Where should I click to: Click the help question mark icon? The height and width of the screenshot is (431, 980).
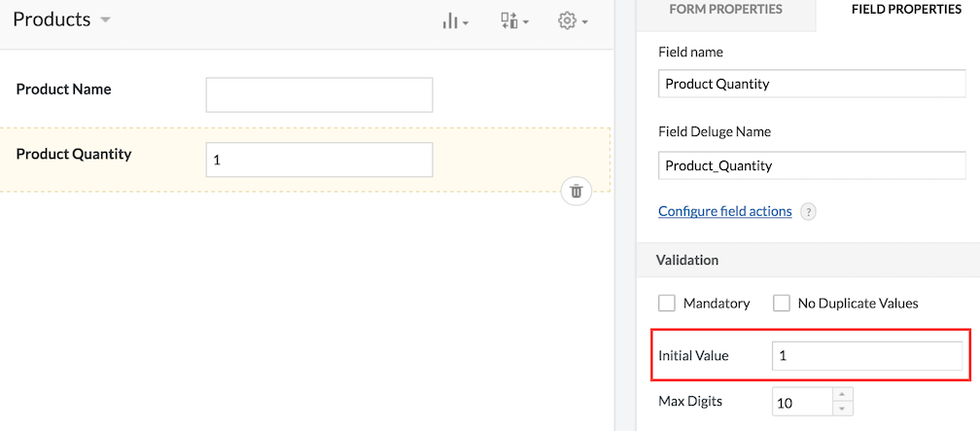pyautogui.click(x=808, y=212)
